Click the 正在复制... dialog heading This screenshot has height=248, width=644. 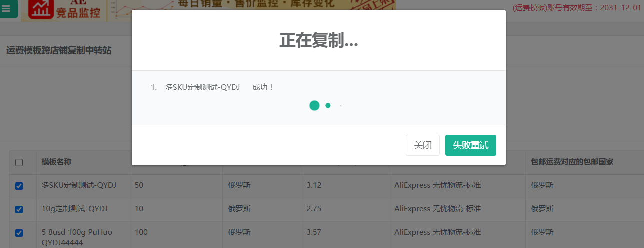coord(319,41)
